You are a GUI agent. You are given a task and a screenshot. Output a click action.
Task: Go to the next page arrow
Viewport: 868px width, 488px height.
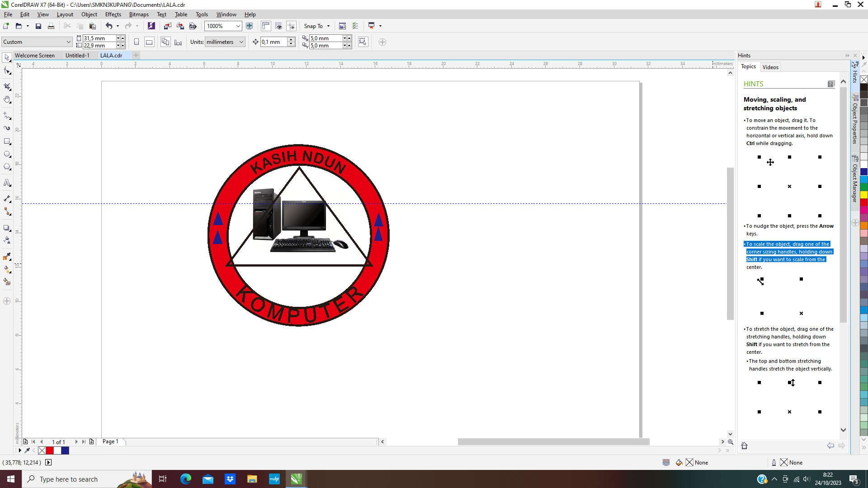(x=76, y=442)
